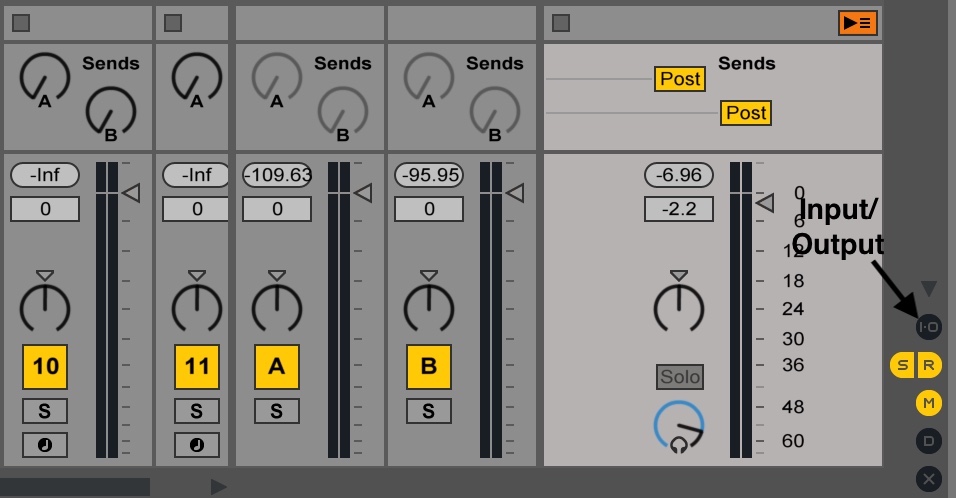
Task: Toggle the Crossfader X button
Action: coord(929,479)
